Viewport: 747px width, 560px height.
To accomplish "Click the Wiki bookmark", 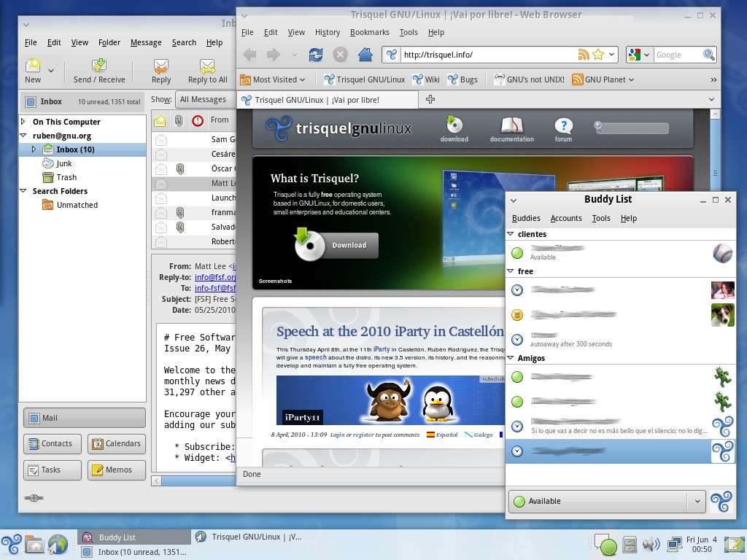I will tap(426, 79).
